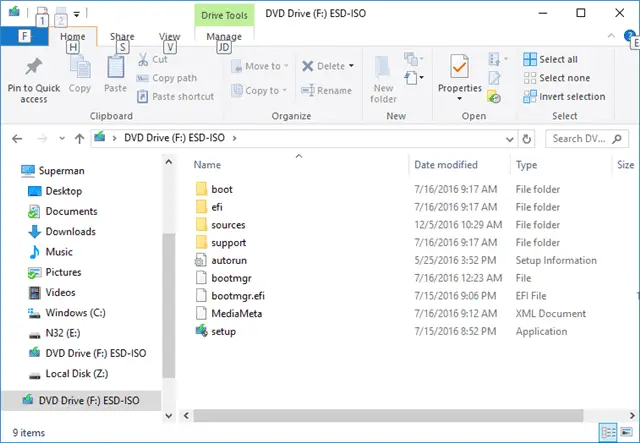
Task: Click the Open icon in Open group
Action: pyautogui.click(x=497, y=59)
